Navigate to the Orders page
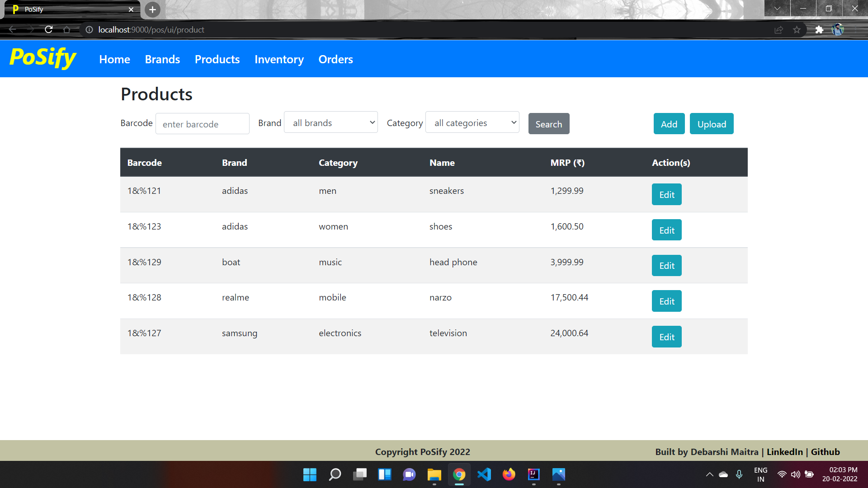Viewport: 868px width, 488px height. [335, 59]
